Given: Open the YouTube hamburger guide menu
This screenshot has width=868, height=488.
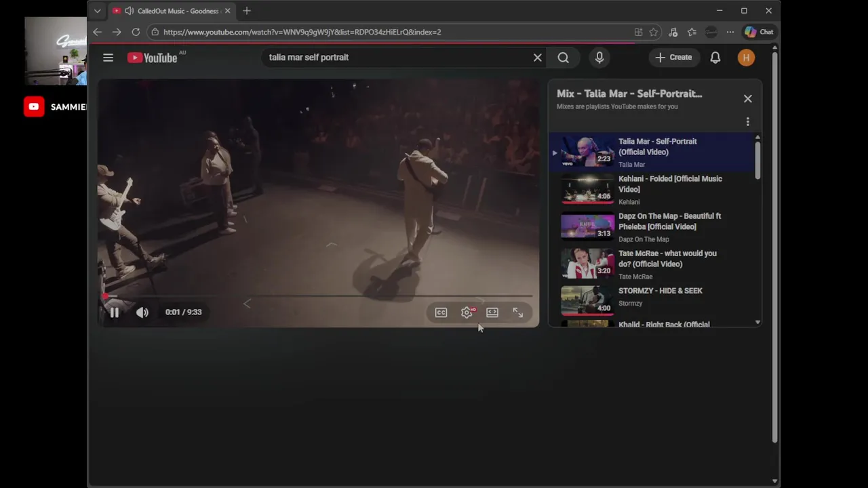Looking at the screenshot, I should [x=108, y=58].
